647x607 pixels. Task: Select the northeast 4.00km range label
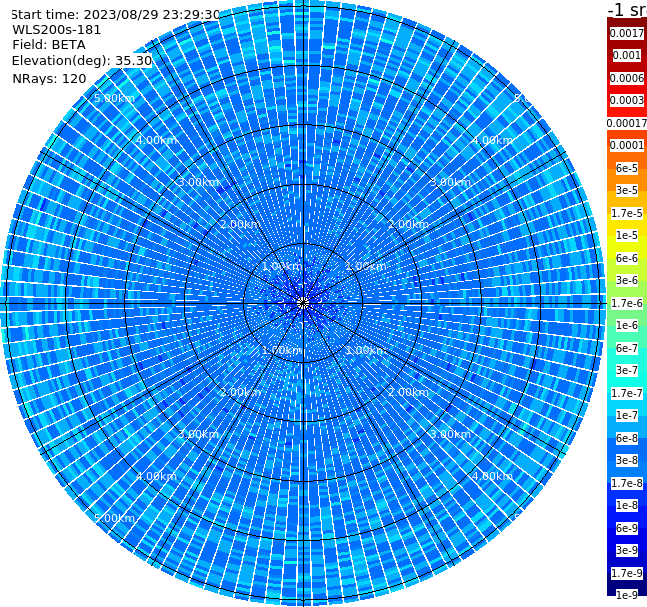pos(492,140)
